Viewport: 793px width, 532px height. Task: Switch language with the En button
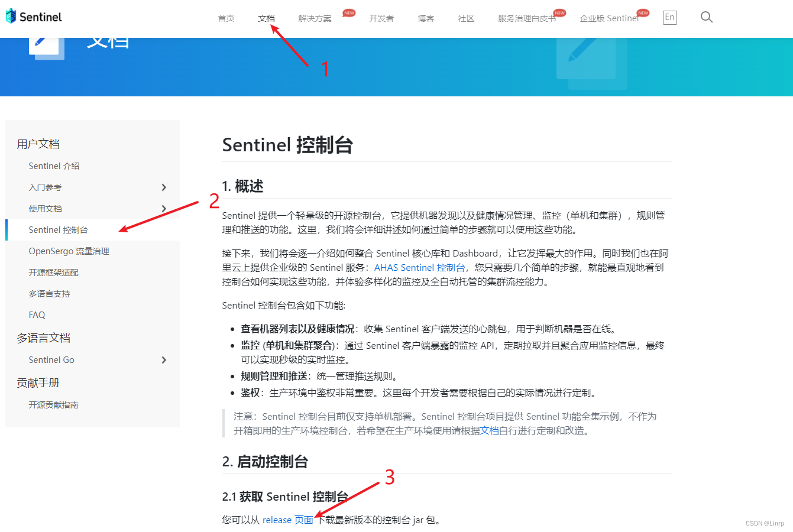pyautogui.click(x=669, y=18)
